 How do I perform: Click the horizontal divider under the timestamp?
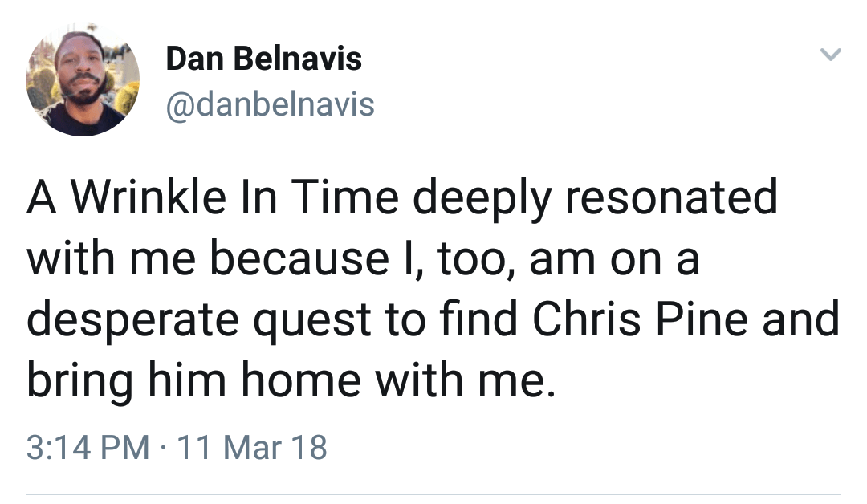(433, 494)
